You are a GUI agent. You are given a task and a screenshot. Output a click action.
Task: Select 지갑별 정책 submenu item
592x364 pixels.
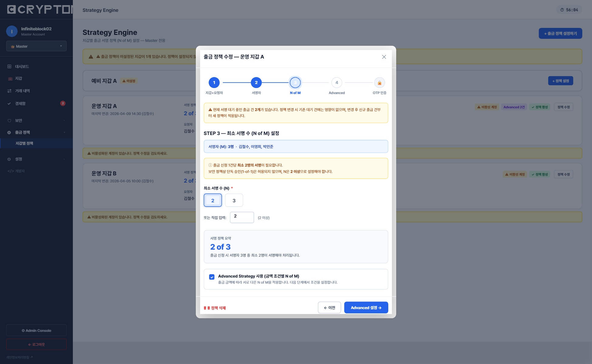coord(36,143)
